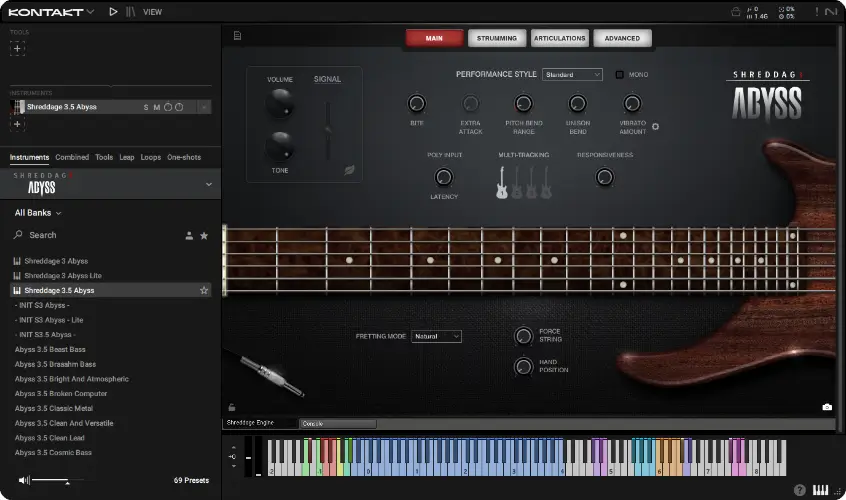This screenshot has height=500, width=846.
Task: Solo the Shreddage 3.5 Abyss instrument
Action: pyautogui.click(x=146, y=107)
